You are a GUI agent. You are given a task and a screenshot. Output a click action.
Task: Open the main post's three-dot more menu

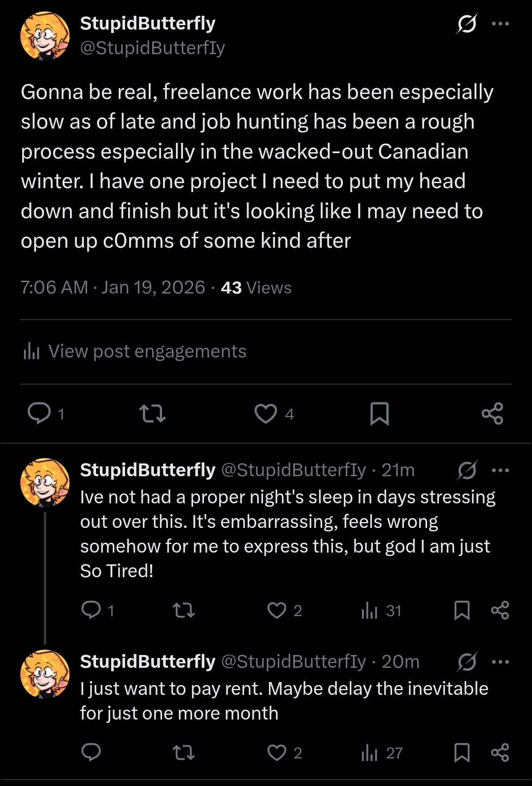[x=500, y=24]
